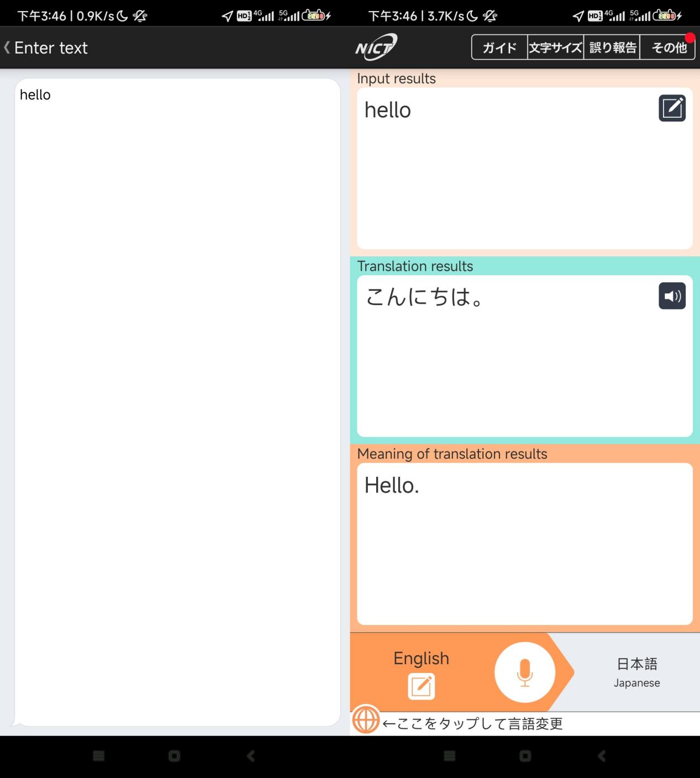Select the 日本語 Japanese target language
Image resolution: width=700 pixels, height=778 pixels.
pyautogui.click(x=636, y=671)
